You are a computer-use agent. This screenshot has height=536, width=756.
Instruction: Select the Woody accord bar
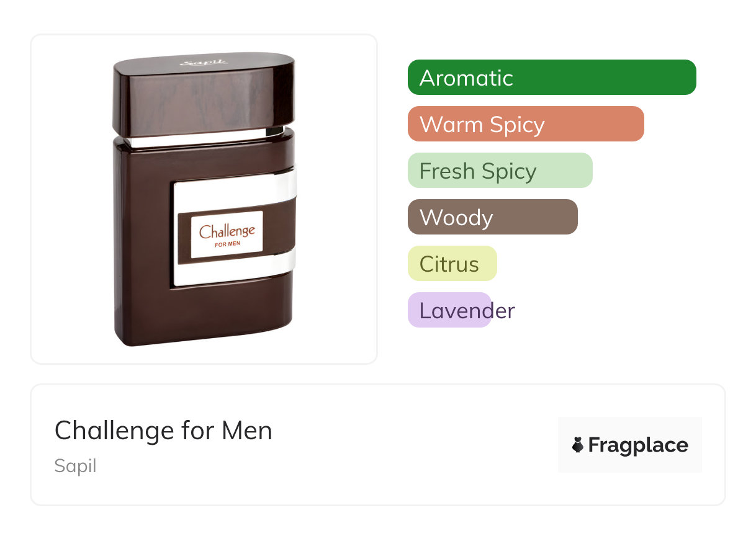[x=493, y=217]
